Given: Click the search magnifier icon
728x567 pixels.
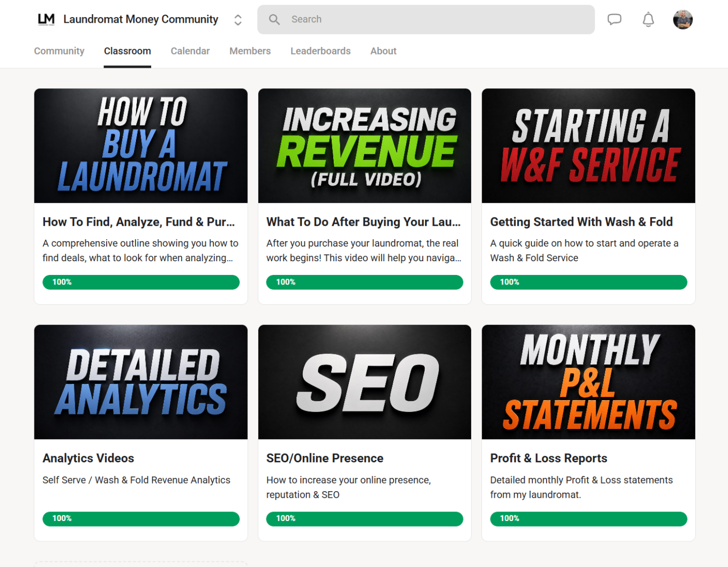Looking at the screenshot, I should (274, 20).
